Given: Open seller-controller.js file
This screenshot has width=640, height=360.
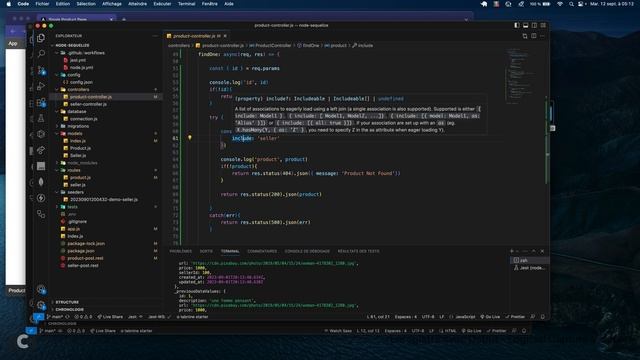Looking at the screenshot, I should (x=88, y=104).
